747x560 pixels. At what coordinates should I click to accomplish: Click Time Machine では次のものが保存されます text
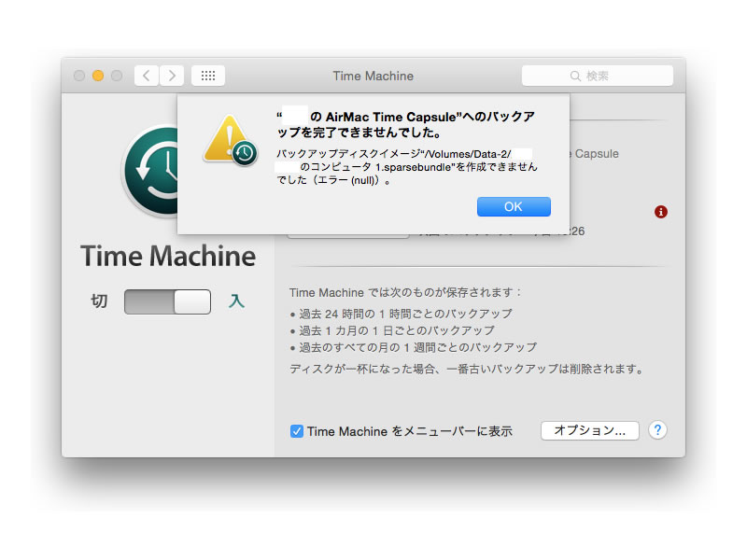(405, 292)
